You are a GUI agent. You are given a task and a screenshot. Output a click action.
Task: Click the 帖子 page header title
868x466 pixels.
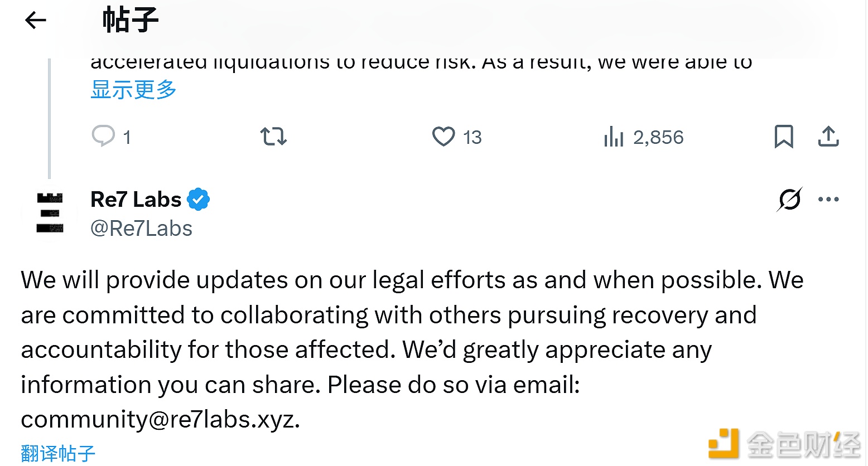131,21
